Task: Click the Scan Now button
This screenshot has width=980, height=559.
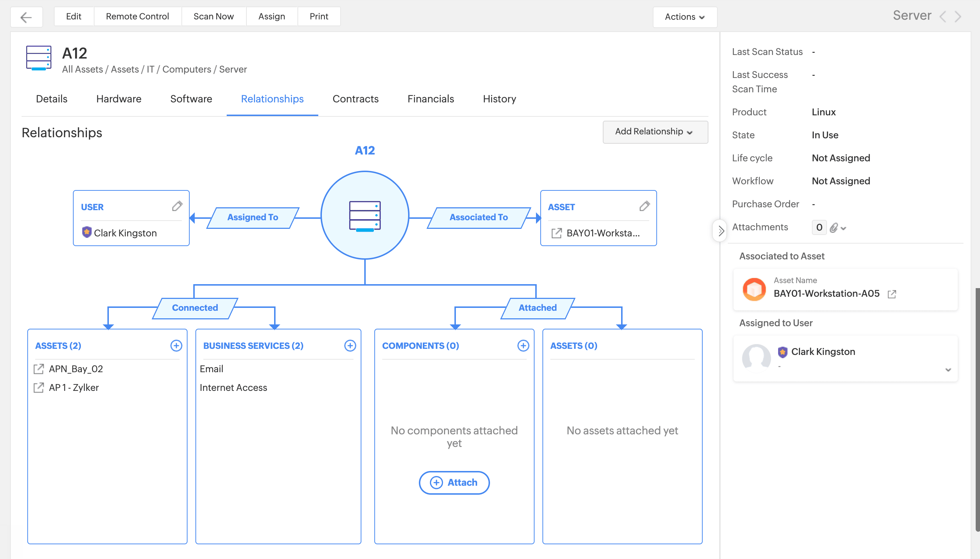Action: [213, 17]
